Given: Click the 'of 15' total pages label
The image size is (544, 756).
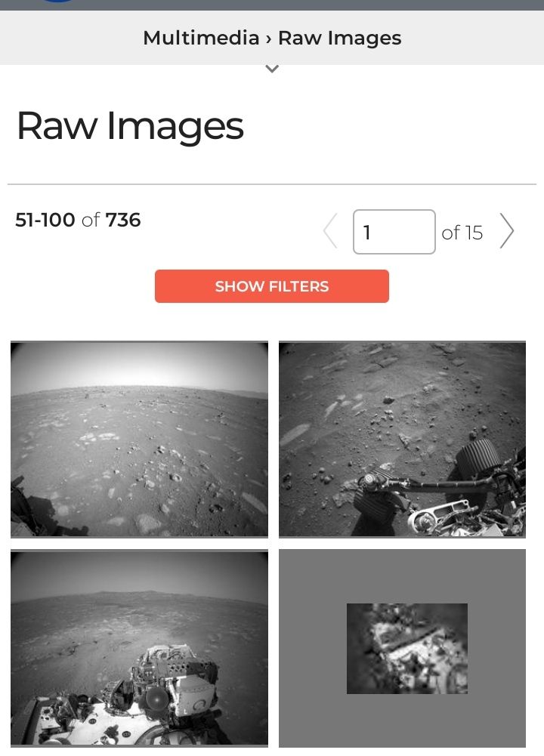Looking at the screenshot, I should pyautogui.click(x=462, y=233).
